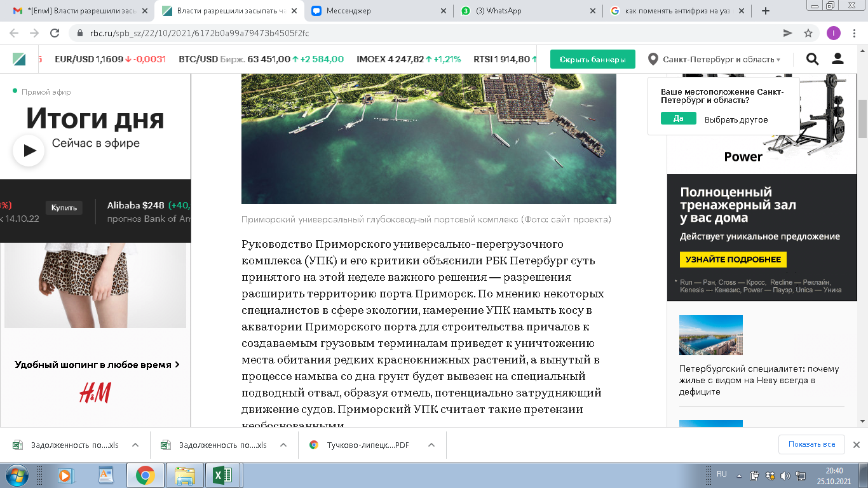Expand options for the first Задолженность xls download
Screen dimensions: 868x488
[135, 445]
